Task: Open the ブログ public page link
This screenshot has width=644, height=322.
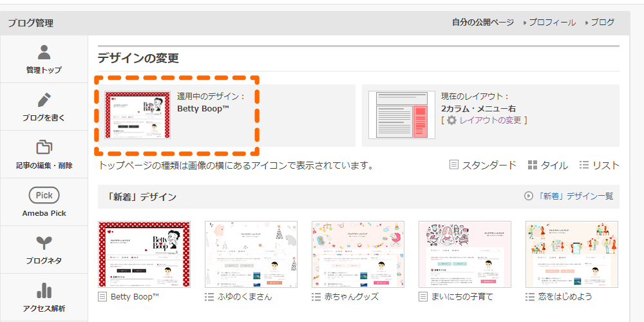Action: tap(603, 23)
